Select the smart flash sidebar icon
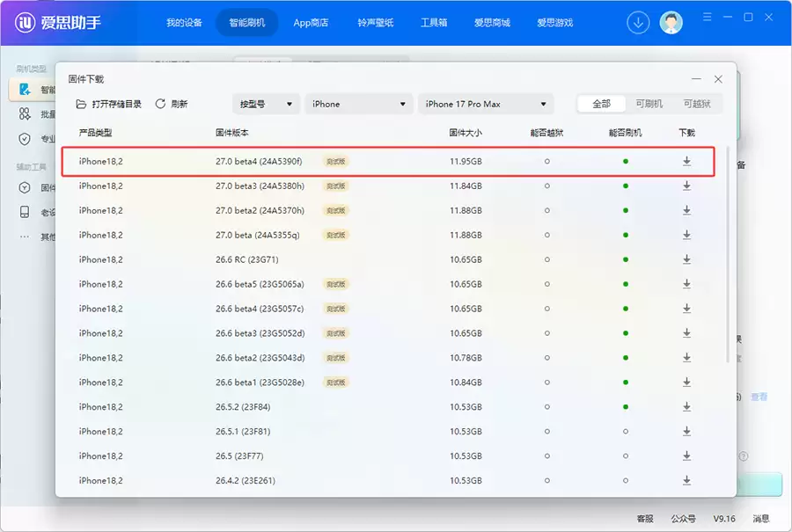This screenshot has width=792, height=532. click(x=25, y=90)
